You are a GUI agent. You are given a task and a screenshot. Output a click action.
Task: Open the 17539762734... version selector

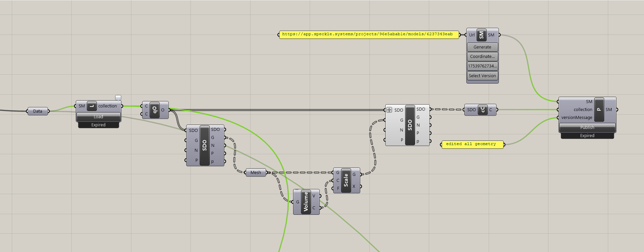pyautogui.click(x=482, y=66)
